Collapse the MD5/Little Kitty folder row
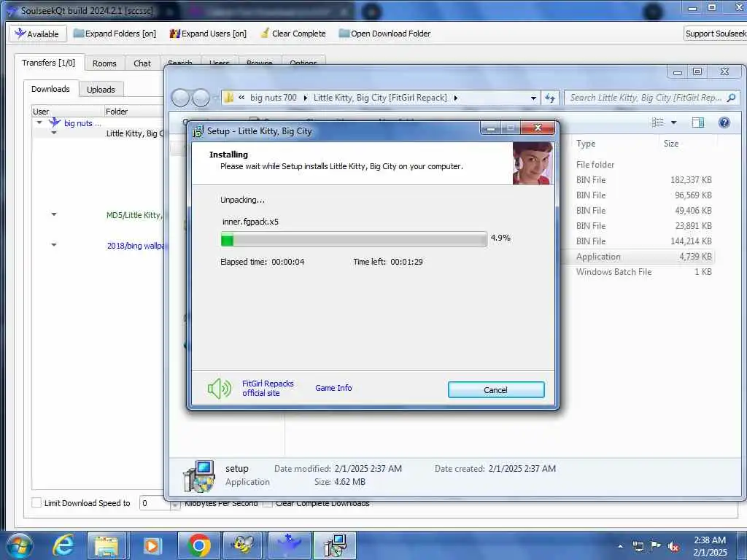 pos(54,215)
